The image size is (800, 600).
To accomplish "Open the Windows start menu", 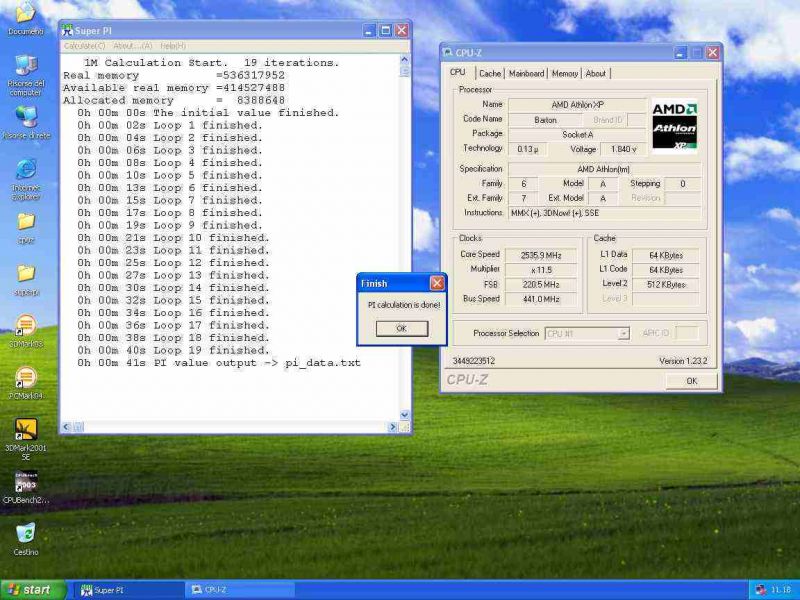I will 33,590.
